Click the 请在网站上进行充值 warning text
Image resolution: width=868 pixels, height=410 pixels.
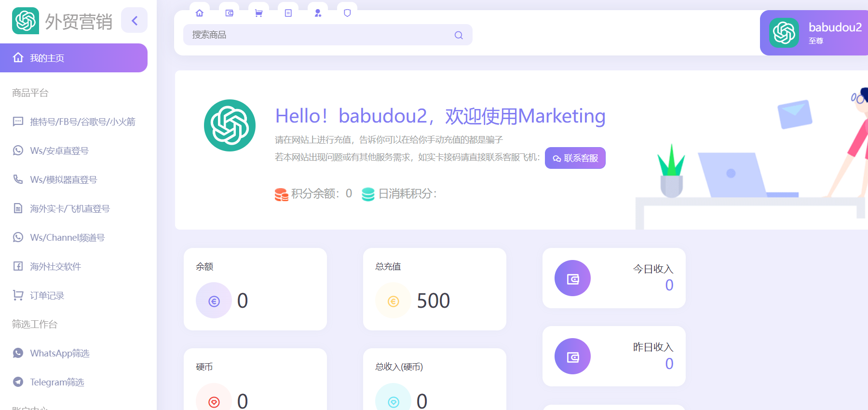[389, 140]
